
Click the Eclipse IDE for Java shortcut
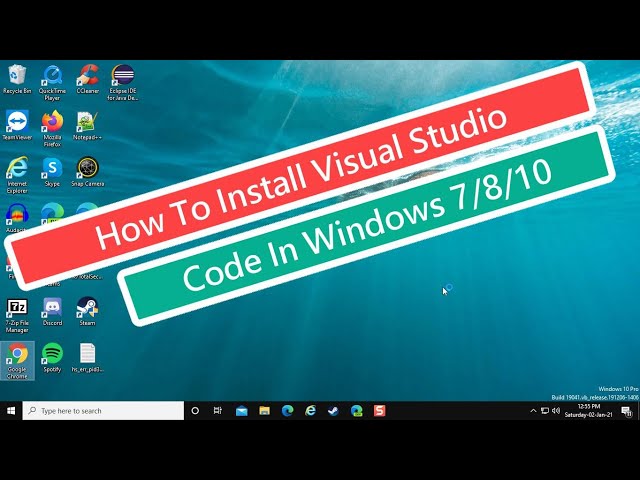pos(122,83)
